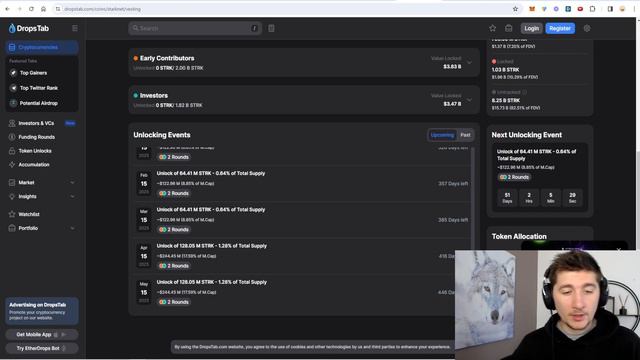640x360 pixels.
Task: Bookmark this page with star icon
Action: 515,9
